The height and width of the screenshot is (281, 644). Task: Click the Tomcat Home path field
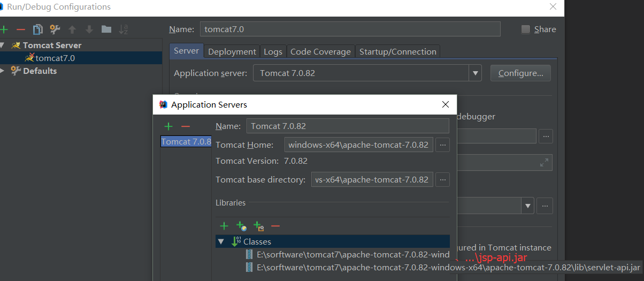tap(359, 145)
